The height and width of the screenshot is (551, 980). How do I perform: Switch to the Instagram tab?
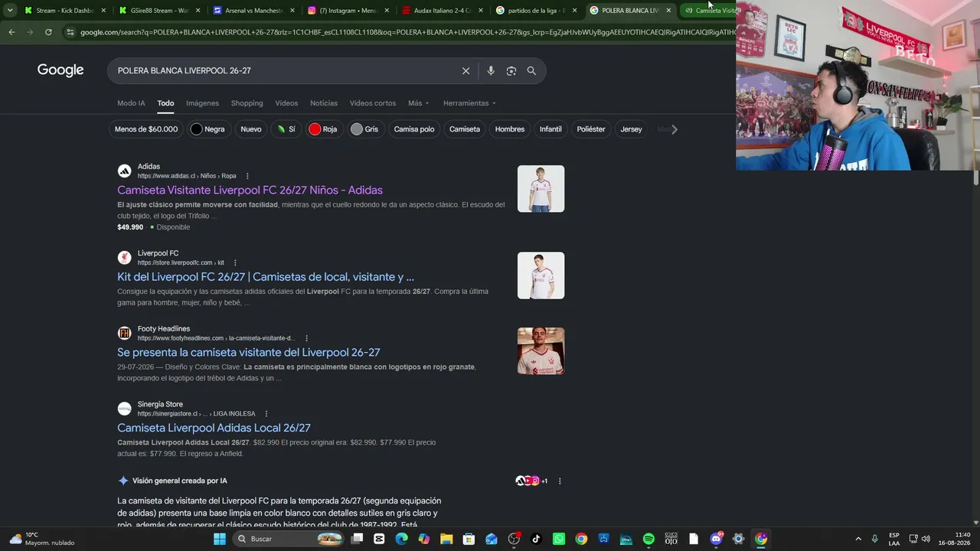click(x=348, y=11)
